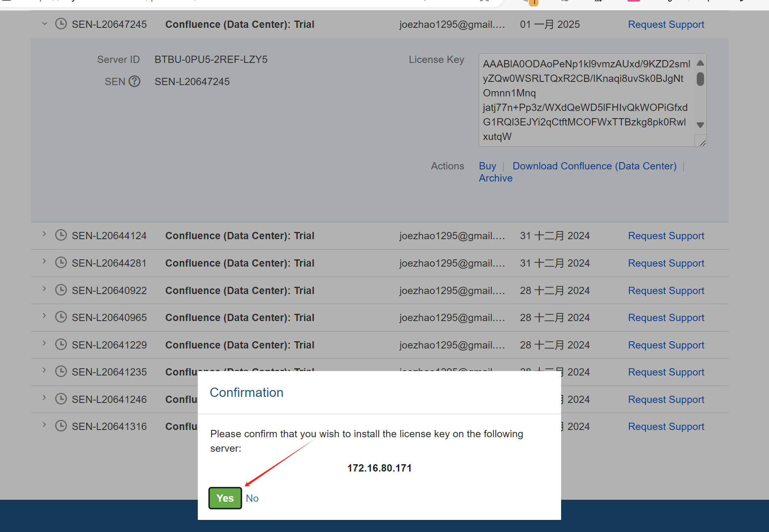Request Support for SEN-L20641229
The height and width of the screenshot is (532, 769).
click(666, 345)
